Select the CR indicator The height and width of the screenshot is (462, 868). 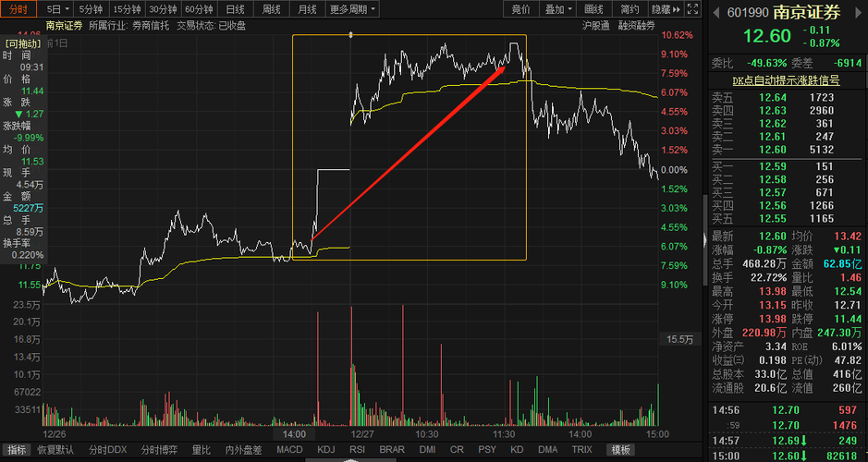pos(457,450)
